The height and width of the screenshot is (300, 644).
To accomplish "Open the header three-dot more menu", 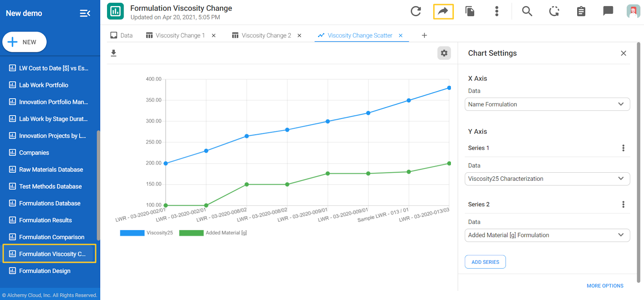I will click(497, 11).
